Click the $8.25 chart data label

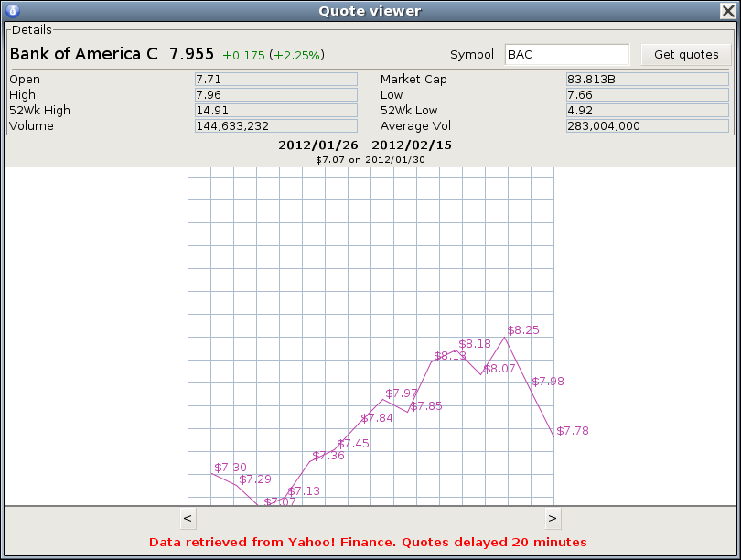tap(523, 330)
